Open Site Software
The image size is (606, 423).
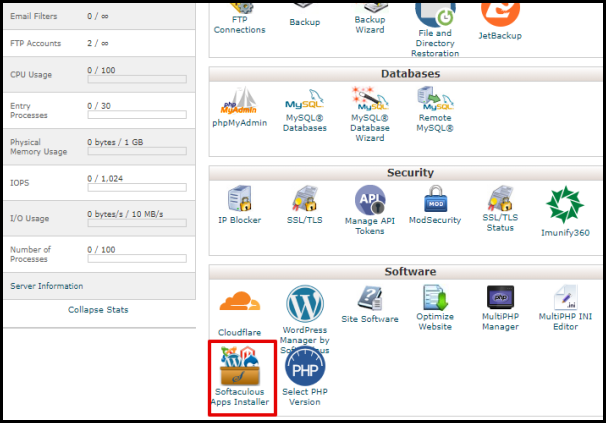click(370, 305)
